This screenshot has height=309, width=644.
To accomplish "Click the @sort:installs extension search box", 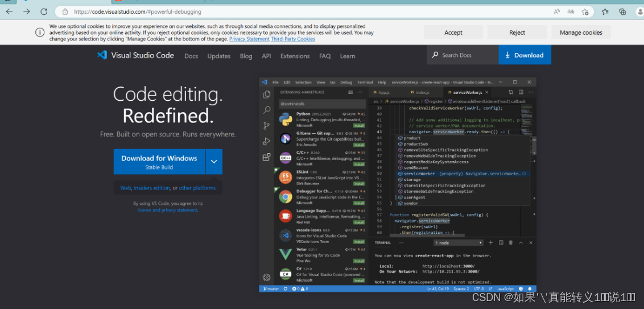I will pos(322,104).
